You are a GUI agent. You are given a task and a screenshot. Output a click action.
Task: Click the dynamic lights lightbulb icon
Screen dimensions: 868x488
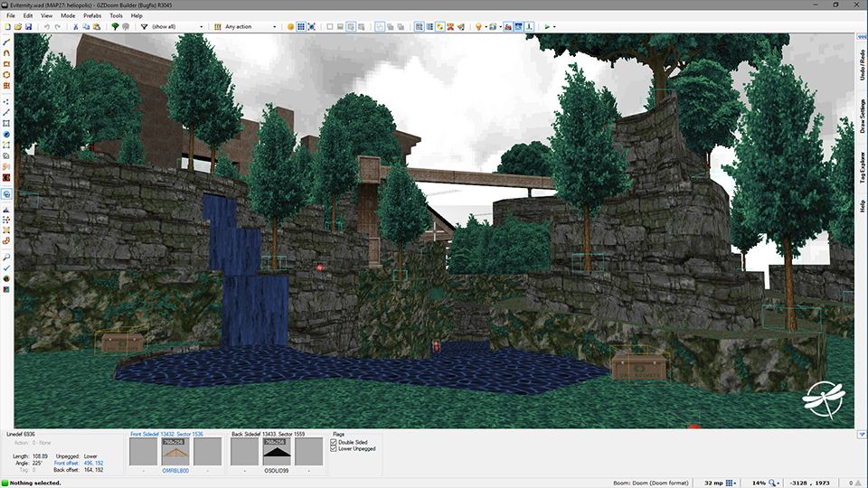(x=478, y=27)
